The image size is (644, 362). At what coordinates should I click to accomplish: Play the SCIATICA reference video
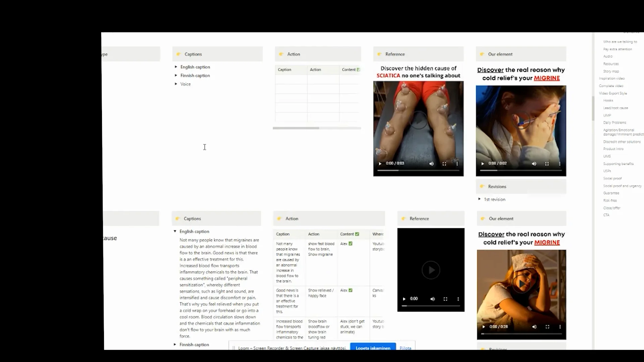pos(380,164)
